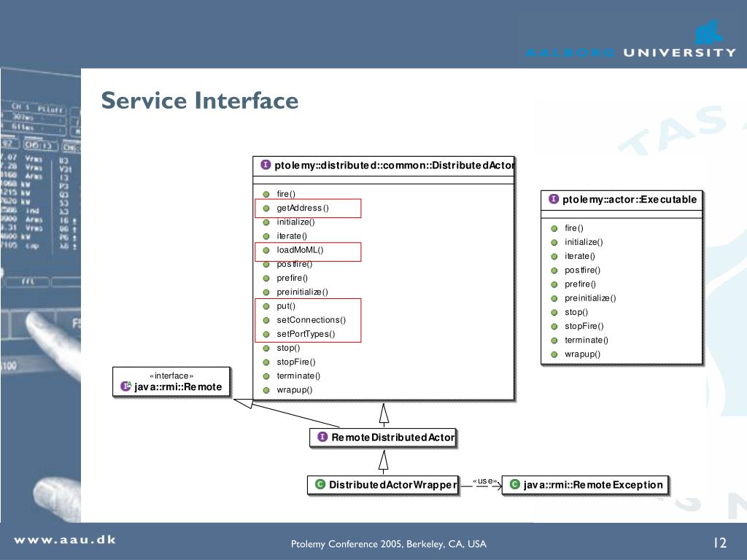Image resolution: width=747 pixels, height=560 pixels.
Task: Select the loadMoML() method text
Action: click(300, 250)
